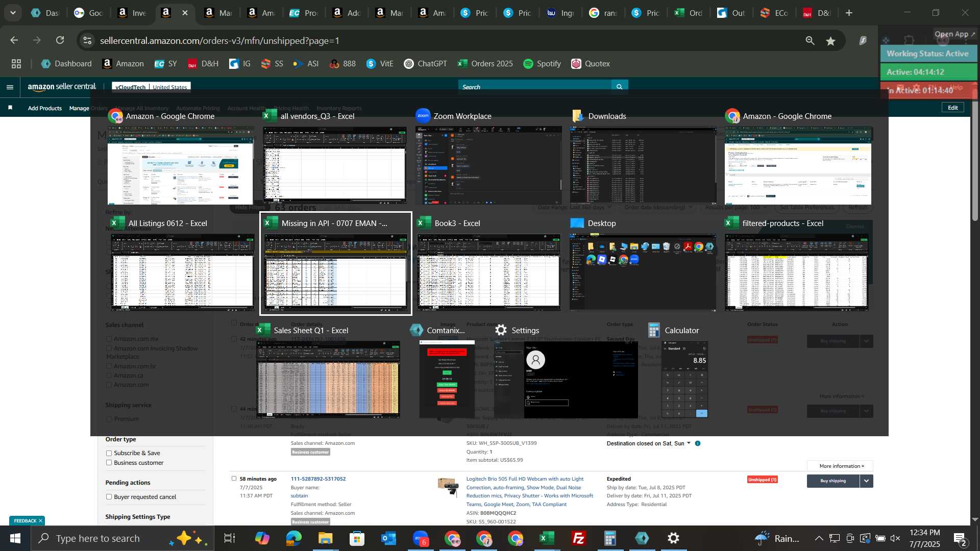Switch to the Das browser tab

tap(45, 13)
